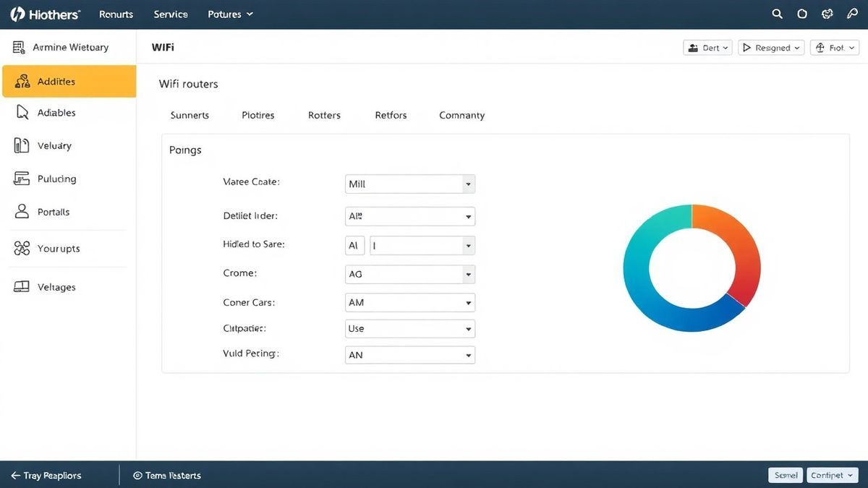This screenshot has width=868, height=488.
Task: Click the Addities sidebar icon
Action: point(22,81)
